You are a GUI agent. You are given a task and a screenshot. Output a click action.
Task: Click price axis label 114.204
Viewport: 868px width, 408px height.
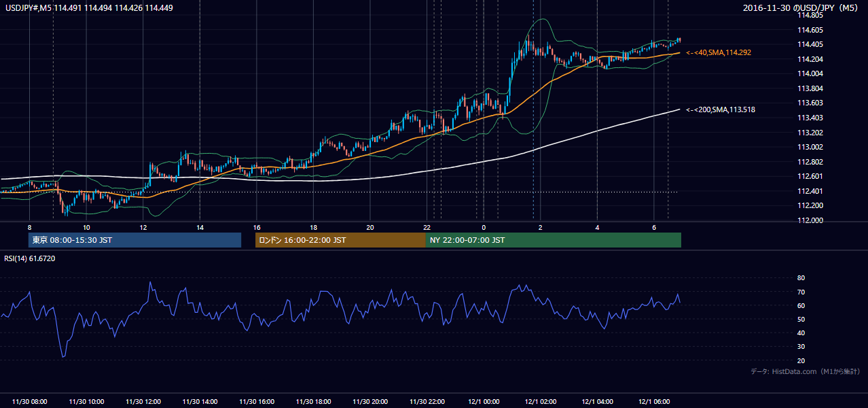812,59
